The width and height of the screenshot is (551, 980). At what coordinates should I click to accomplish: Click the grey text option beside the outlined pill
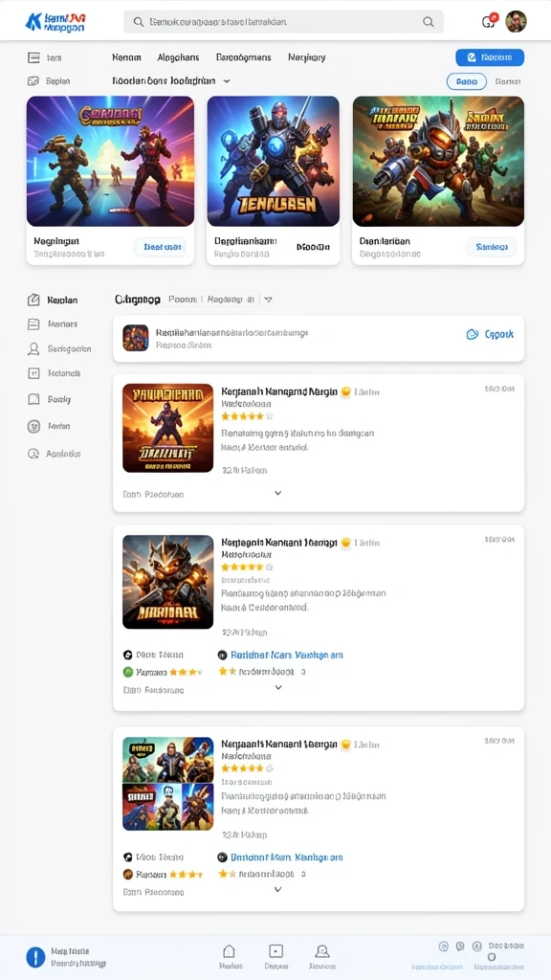coord(508,82)
